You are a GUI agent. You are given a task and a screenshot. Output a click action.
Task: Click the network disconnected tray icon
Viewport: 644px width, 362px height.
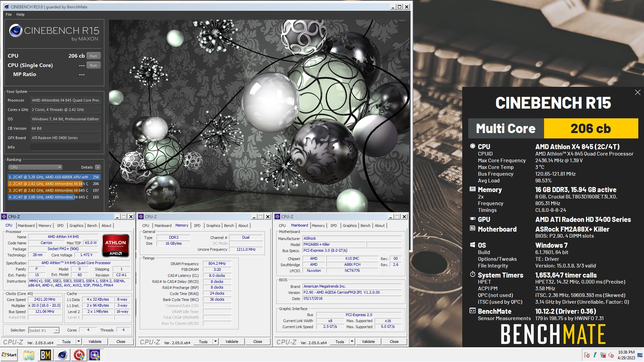pyautogui.click(x=603, y=355)
